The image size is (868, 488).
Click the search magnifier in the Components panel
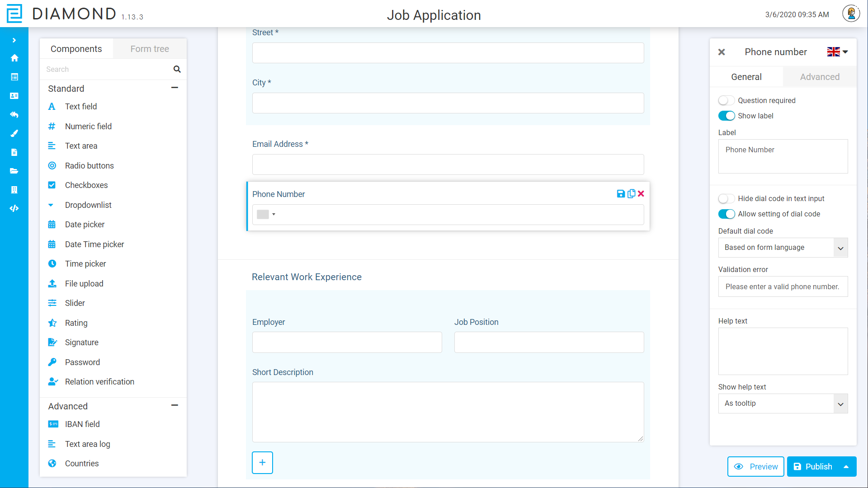[x=177, y=69]
